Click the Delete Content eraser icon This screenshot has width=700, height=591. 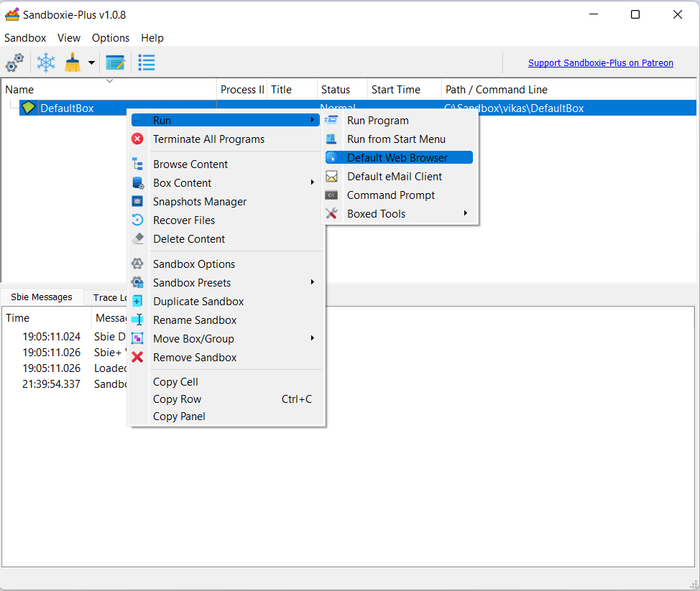(x=137, y=238)
